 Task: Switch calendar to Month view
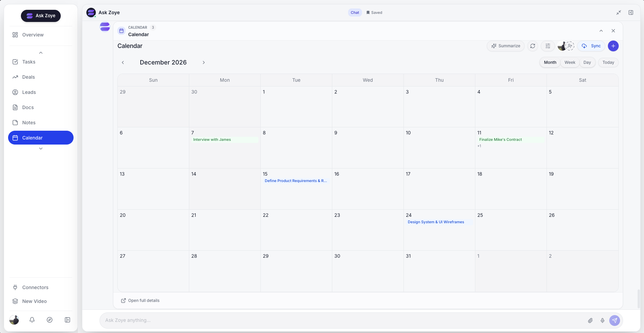point(550,62)
